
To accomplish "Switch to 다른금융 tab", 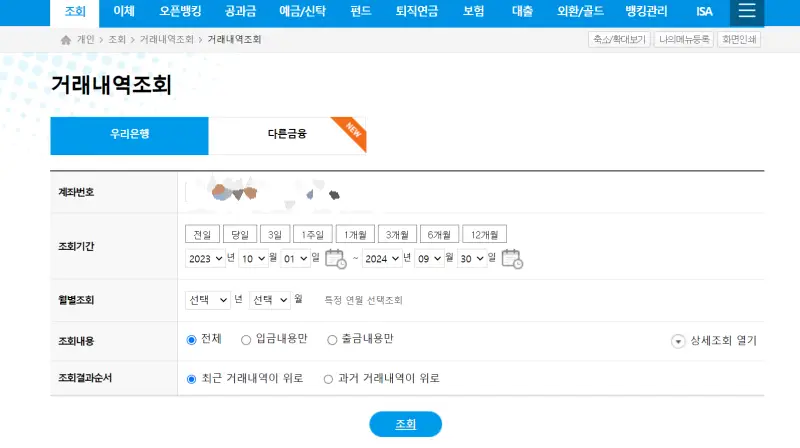I will point(287,135).
